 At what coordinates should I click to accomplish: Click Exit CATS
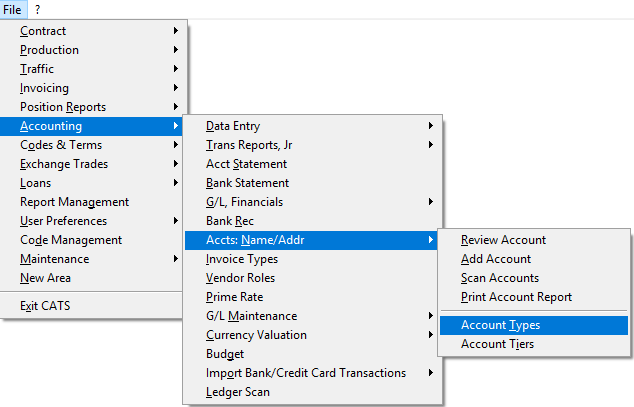coord(93,306)
